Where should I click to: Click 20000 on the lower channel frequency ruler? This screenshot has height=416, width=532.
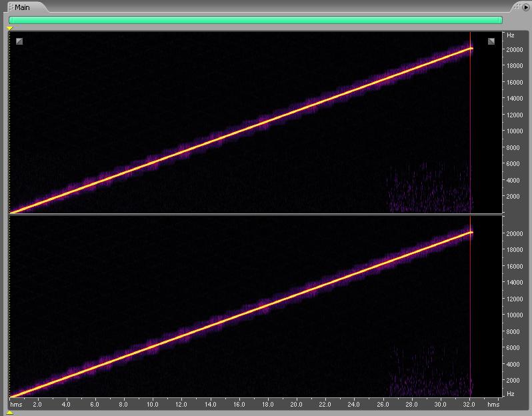tap(515, 233)
